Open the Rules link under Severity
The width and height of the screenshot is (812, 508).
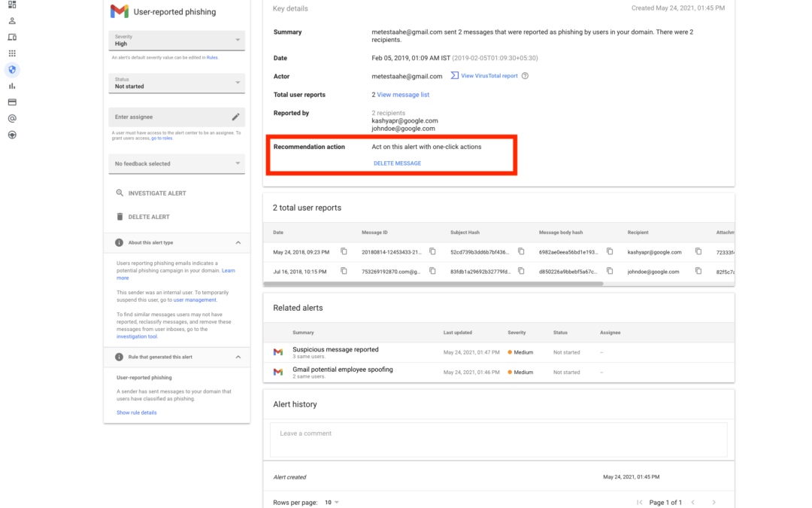pos(212,57)
